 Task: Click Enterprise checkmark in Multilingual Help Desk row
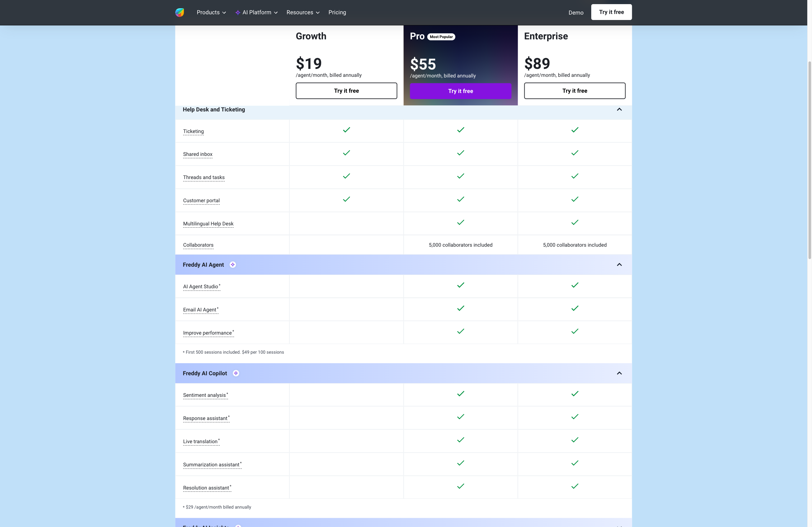[575, 222]
